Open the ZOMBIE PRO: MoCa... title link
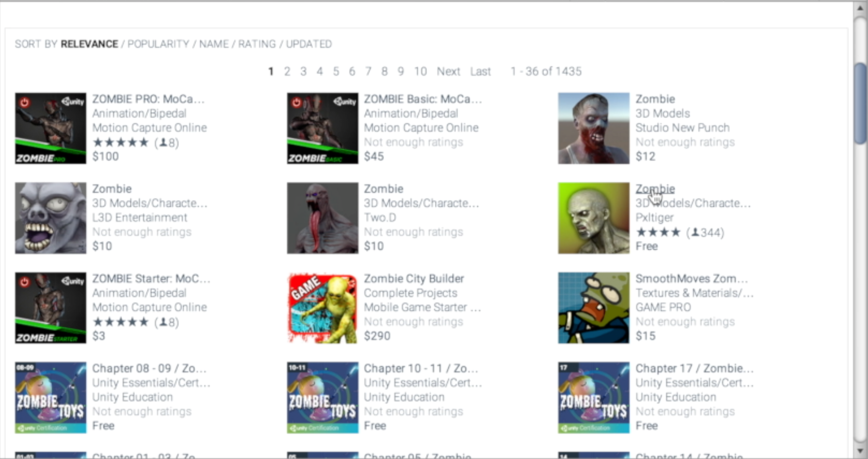This screenshot has height=459, width=868. (x=148, y=99)
